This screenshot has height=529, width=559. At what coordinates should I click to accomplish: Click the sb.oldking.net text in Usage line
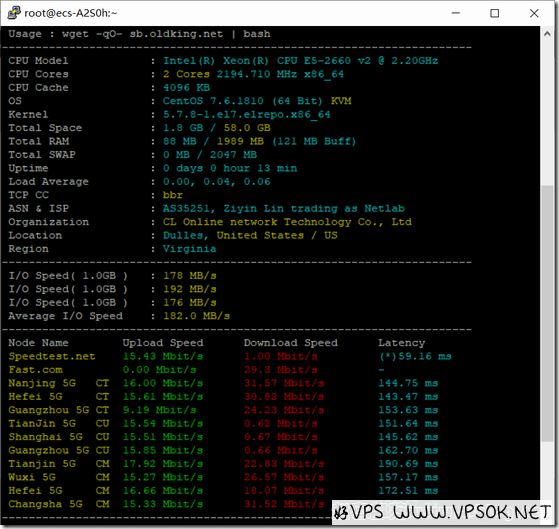click(x=176, y=34)
